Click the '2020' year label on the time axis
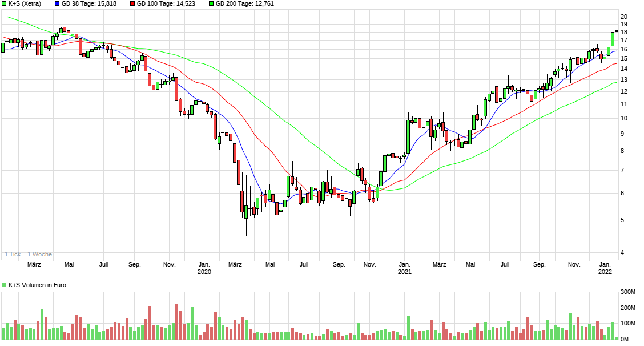This screenshot has height=346, width=644. pyautogui.click(x=204, y=272)
